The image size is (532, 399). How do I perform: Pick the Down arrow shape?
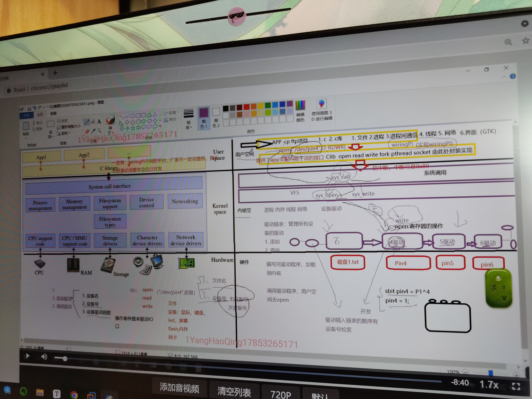click(x=122, y=128)
